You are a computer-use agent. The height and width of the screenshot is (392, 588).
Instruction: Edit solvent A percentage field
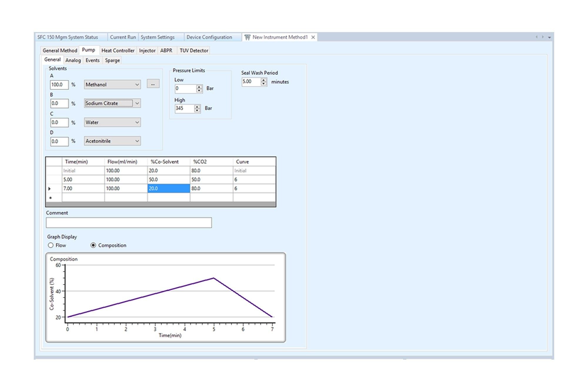[x=59, y=85]
